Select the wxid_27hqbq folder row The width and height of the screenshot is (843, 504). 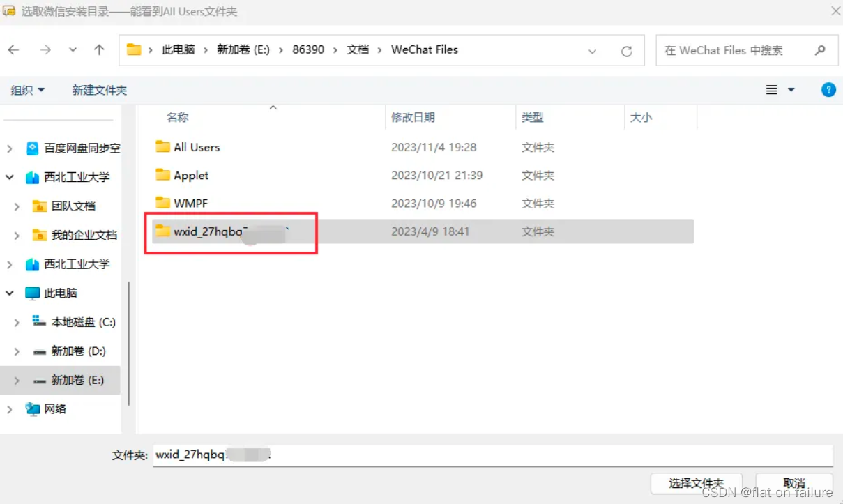[x=423, y=231]
